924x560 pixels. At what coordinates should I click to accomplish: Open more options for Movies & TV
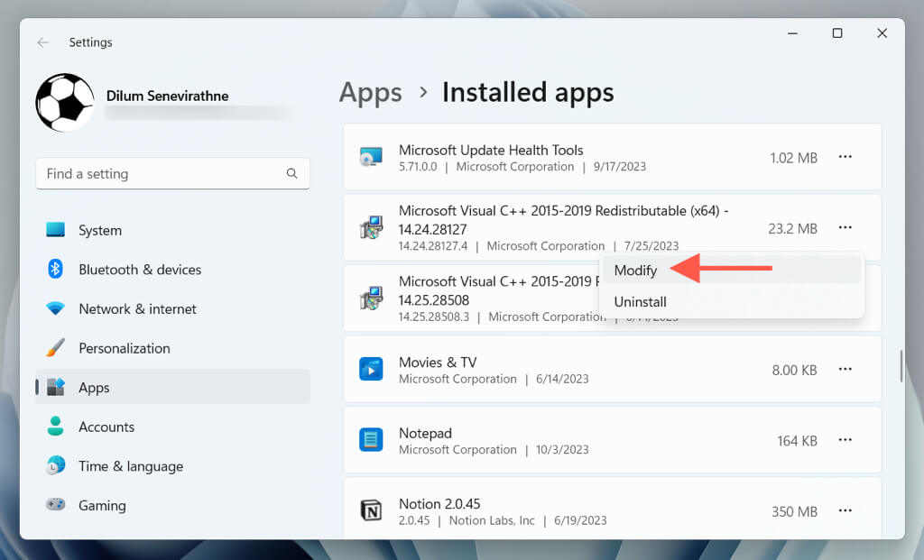click(845, 369)
